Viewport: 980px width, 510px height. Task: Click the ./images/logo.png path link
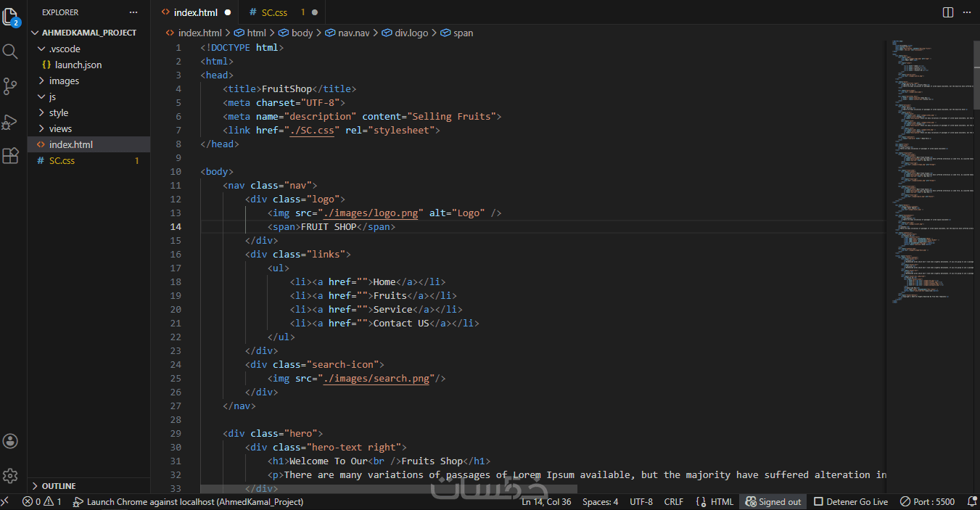[371, 213]
